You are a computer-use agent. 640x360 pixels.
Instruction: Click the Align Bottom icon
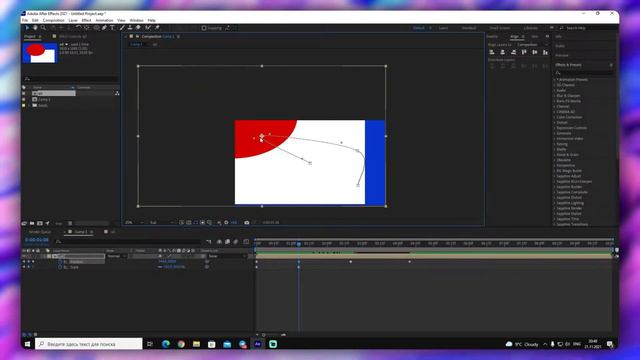[x=545, y=52]
